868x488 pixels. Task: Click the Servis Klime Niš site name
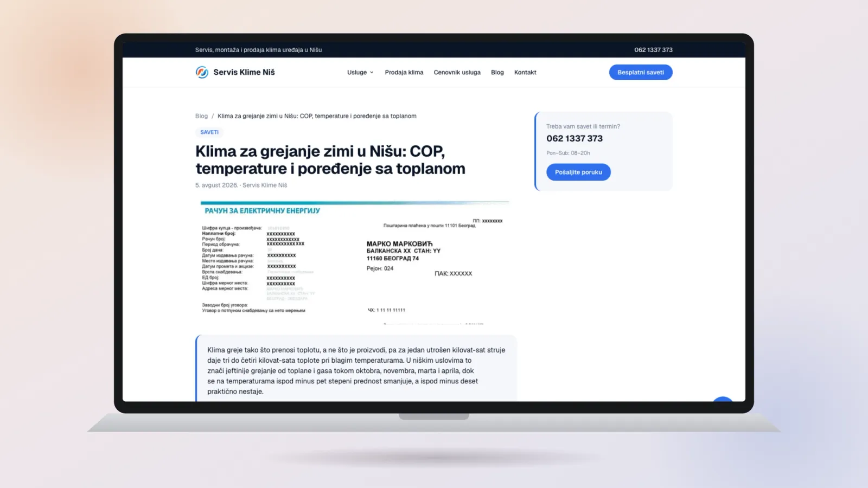click(244, 72)
